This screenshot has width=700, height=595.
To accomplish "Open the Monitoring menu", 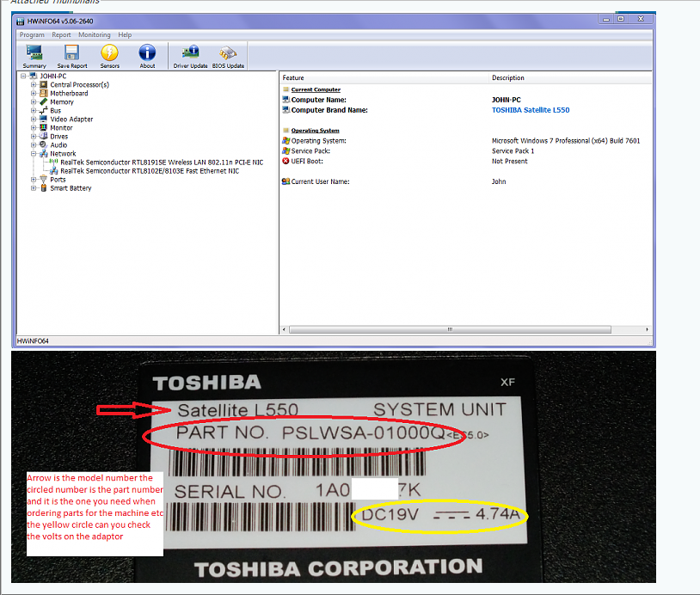I will [x=95, y=34].
